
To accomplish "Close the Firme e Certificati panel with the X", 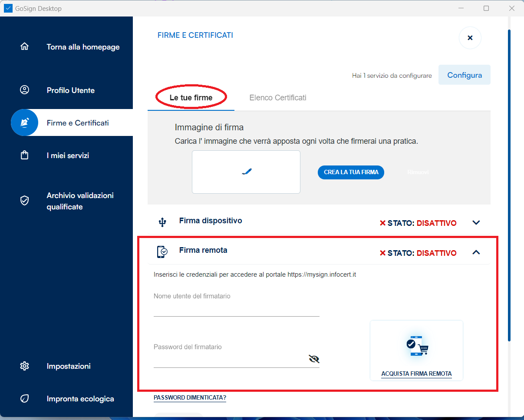I will pyautogui.click(x=470, y=38).
